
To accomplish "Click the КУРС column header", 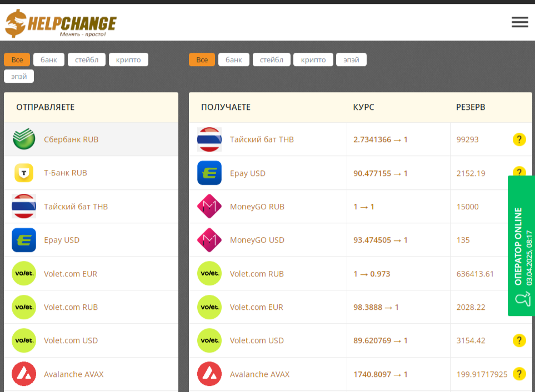I will point(363,107).
